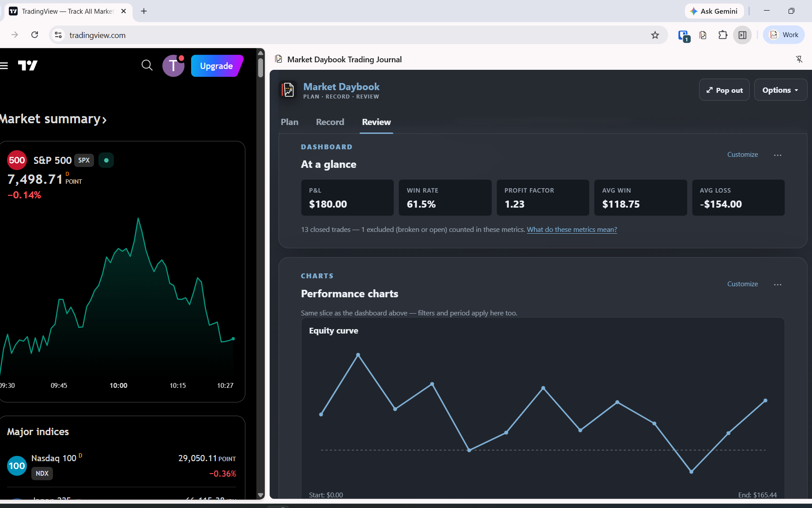Click the Market Daybook header icon
Screen dimensions: 812x508
click(x=278, y=59)
